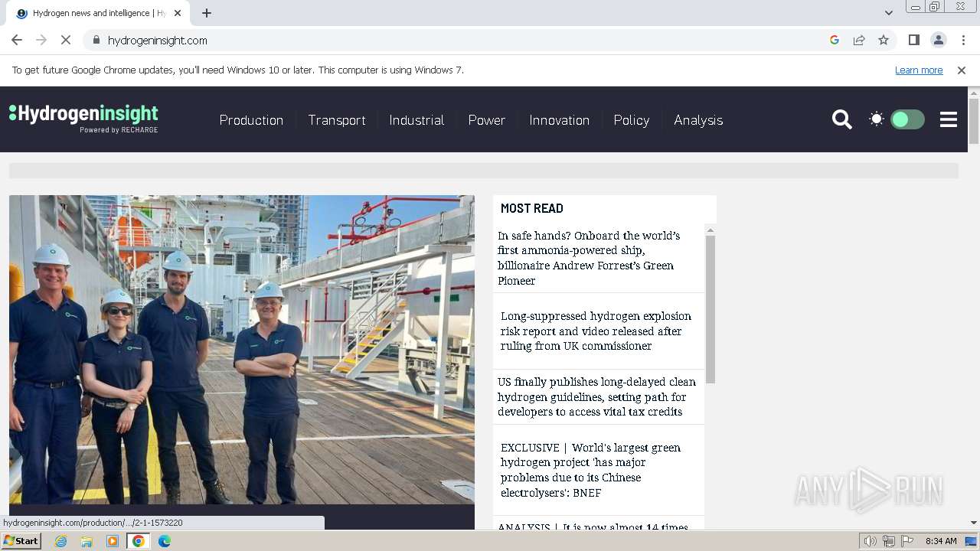Click the MOST READ heading
The image size is (980, 551).
[531, 208]
